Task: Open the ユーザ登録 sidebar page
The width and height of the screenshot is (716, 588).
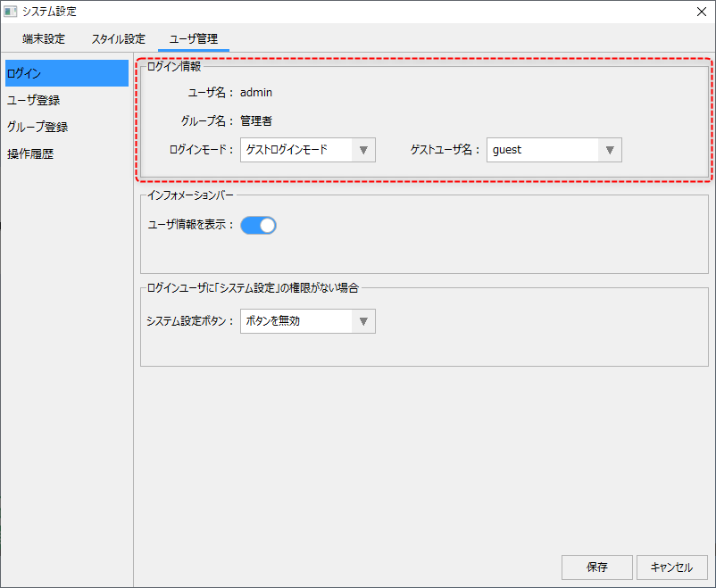Action: coord(34,100)
